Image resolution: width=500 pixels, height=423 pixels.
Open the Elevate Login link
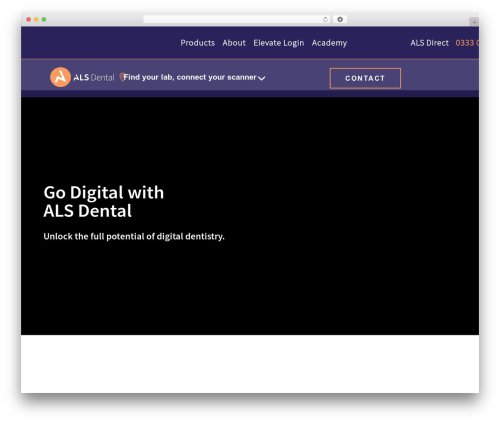(x=279, y=43)
